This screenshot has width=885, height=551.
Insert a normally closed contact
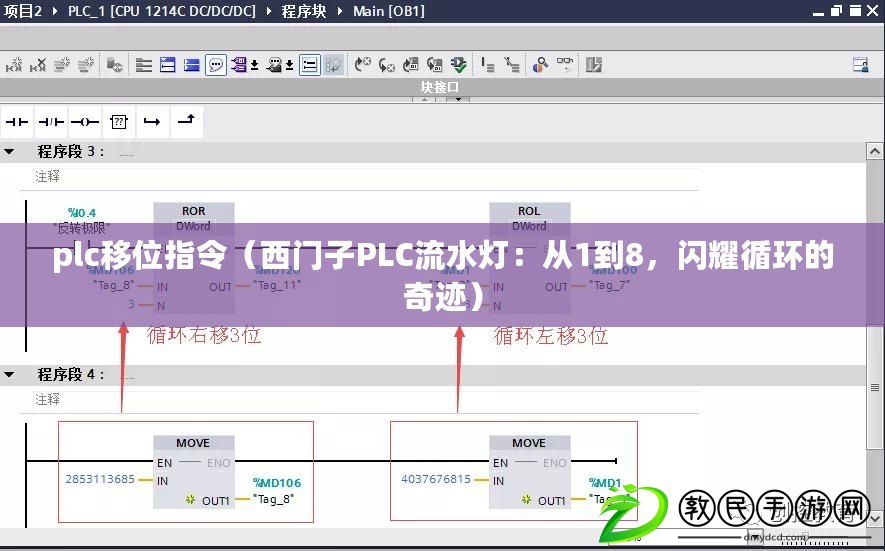51,121
